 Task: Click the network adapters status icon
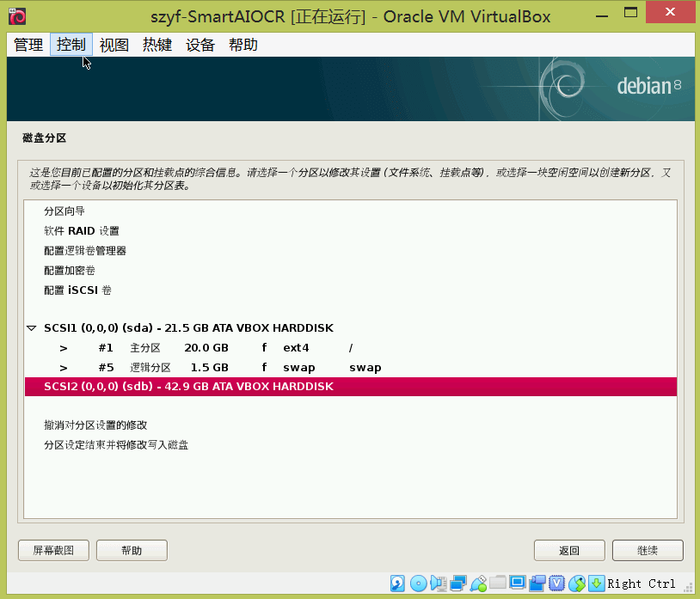458,583
